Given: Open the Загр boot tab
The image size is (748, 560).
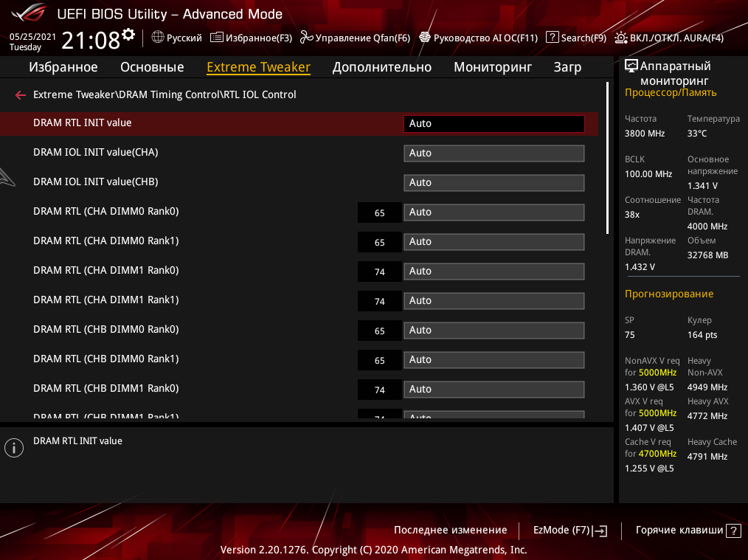Looking at the screenshot, I should coord(567,67).
